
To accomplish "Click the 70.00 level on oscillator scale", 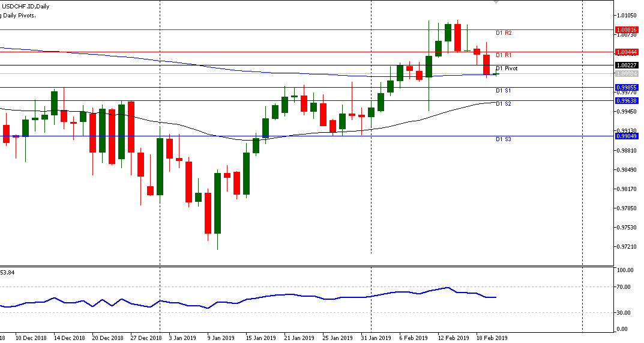I will (625, 287).
